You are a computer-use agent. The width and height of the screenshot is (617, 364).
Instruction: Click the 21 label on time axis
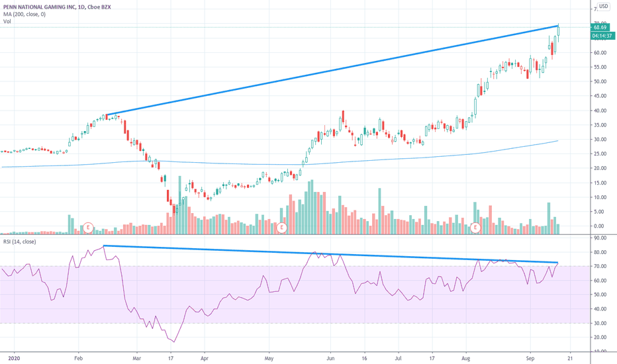[x=571, y=359]
